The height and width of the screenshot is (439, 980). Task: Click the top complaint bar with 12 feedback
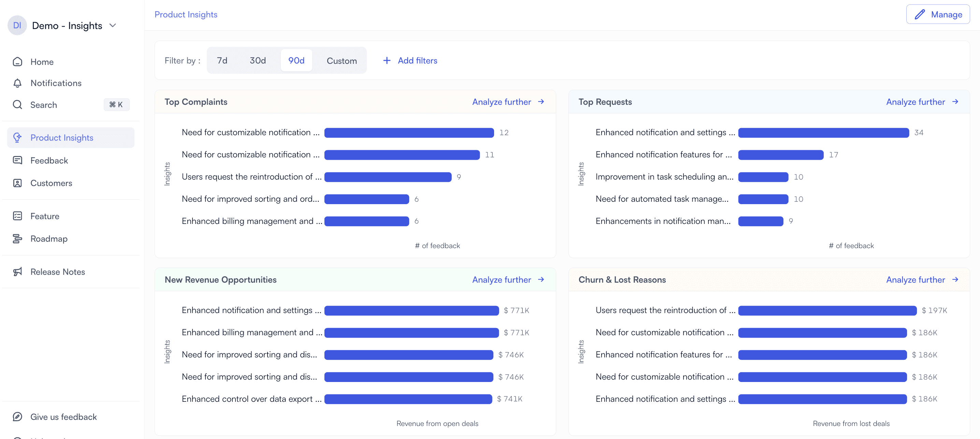click(409, 132)
